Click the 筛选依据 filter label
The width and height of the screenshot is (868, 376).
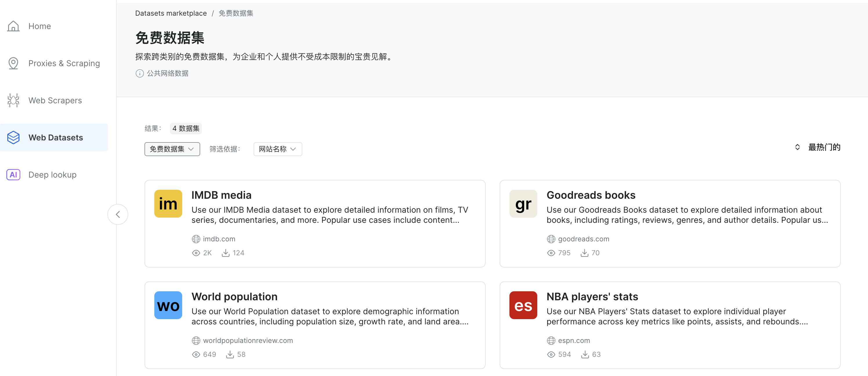pos(225,149)
